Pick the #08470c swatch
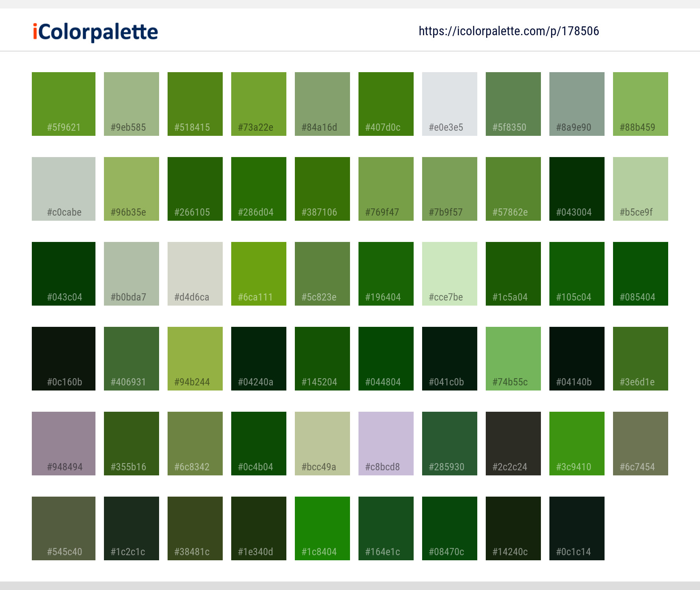The height and width of the screenshot is (590, 700). [x=450, y=528]
